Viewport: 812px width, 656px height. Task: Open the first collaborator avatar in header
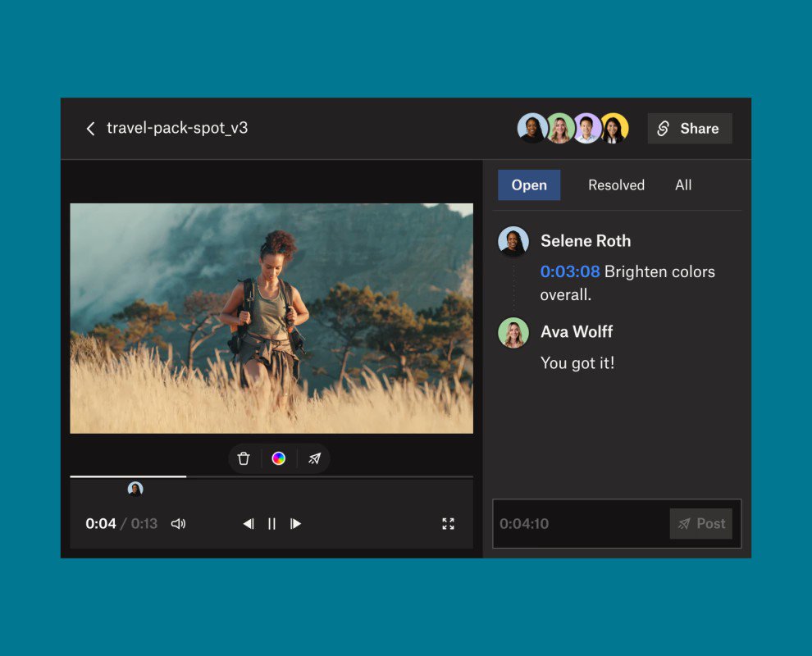click(532, 128)
